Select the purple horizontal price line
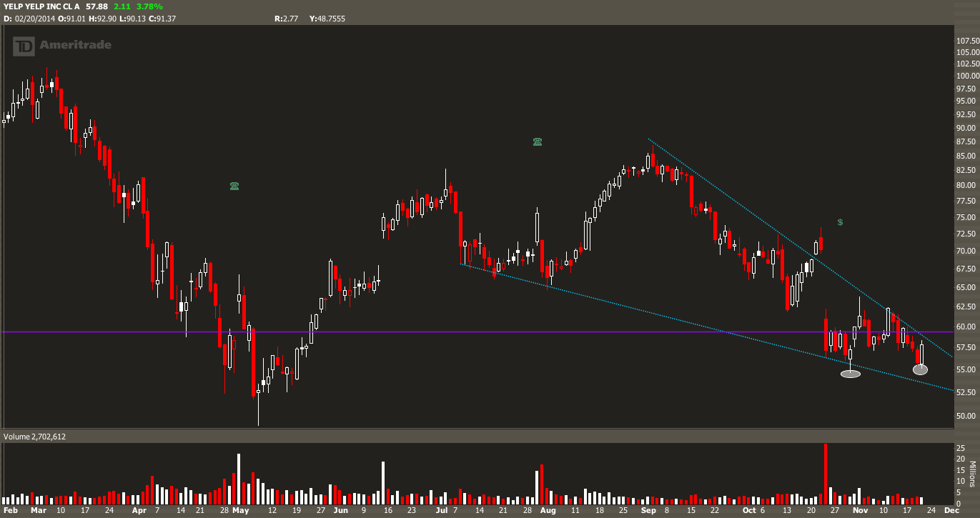Screen dimensions: 980x518 pos(477,332)
